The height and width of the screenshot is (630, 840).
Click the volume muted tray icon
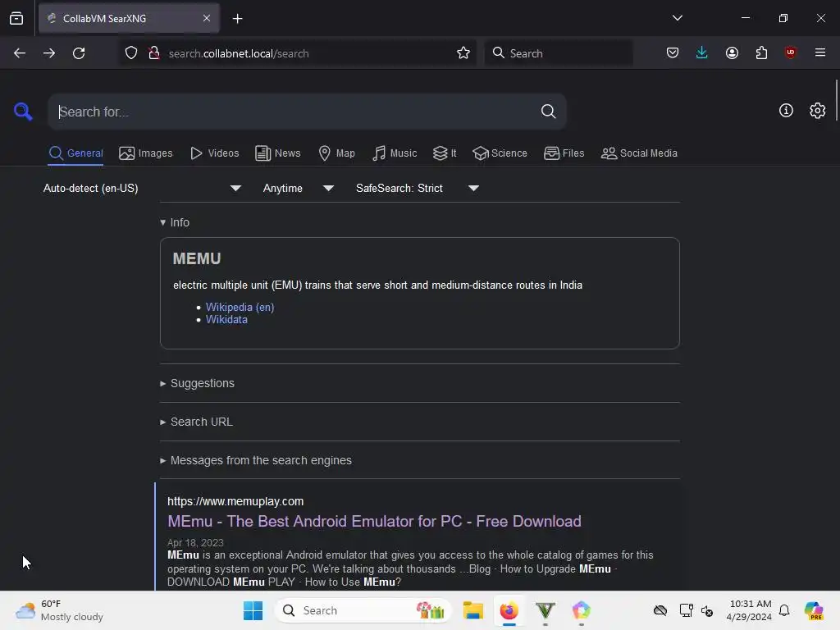coord(707,610)
